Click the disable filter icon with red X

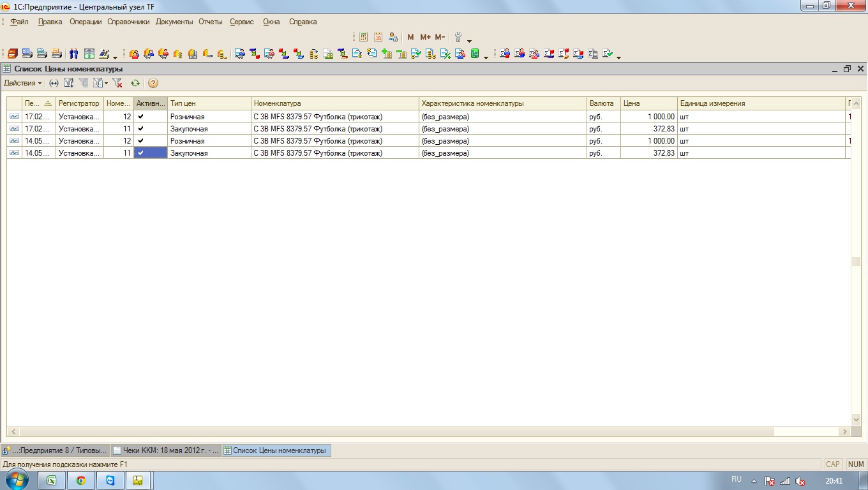[x=117, y=83]
